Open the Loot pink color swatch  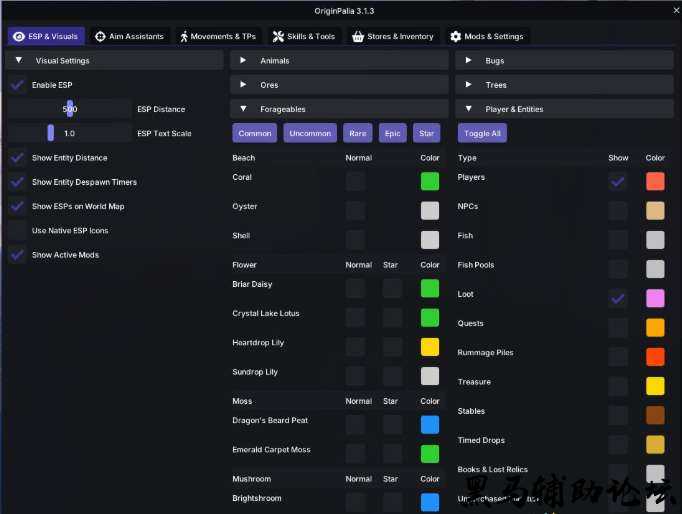[655, 299]
